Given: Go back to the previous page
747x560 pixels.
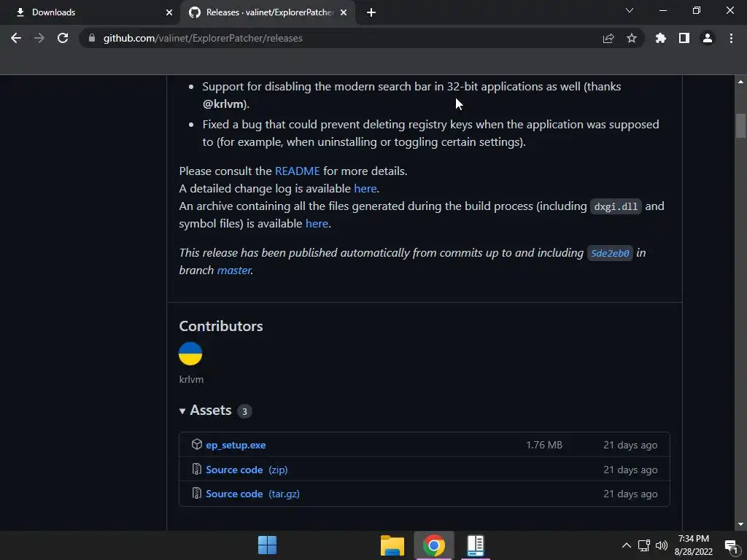Looking at the screenshot, I should (x=16, y=38).
